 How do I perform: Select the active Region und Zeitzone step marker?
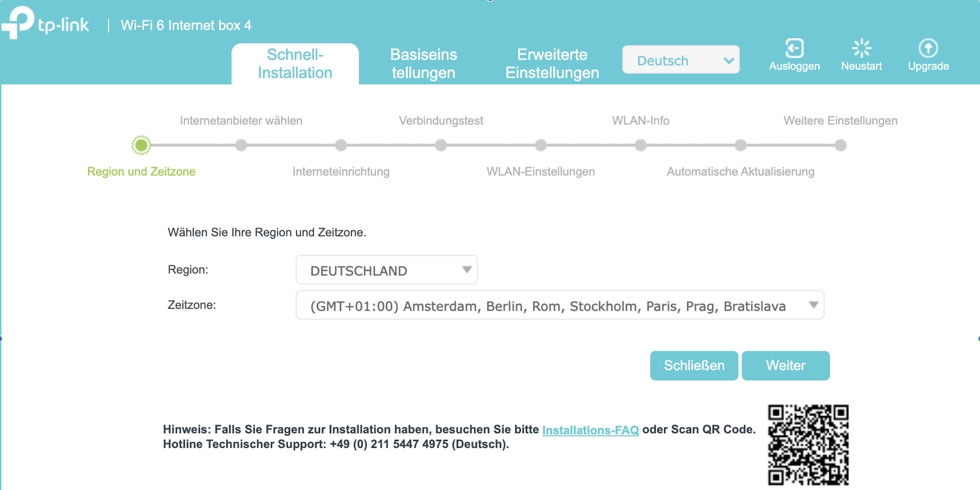click(141, 145)
